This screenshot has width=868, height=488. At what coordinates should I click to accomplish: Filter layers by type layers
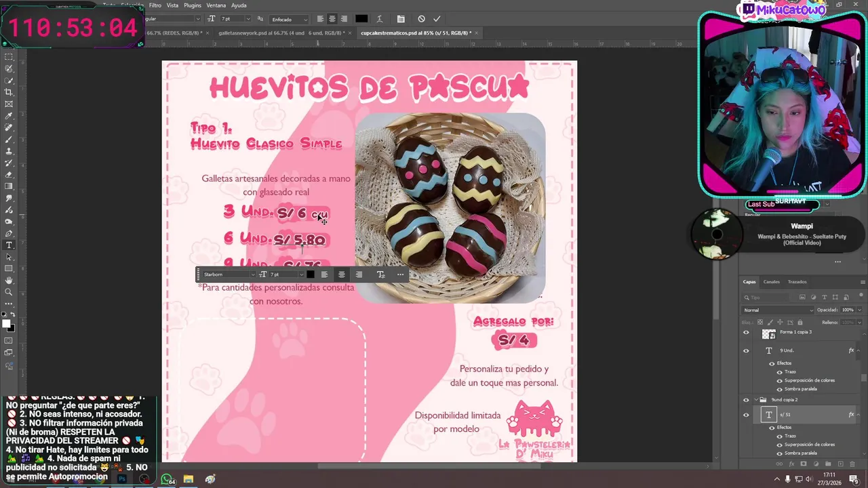pyautogui.click(x=825, y=297)
